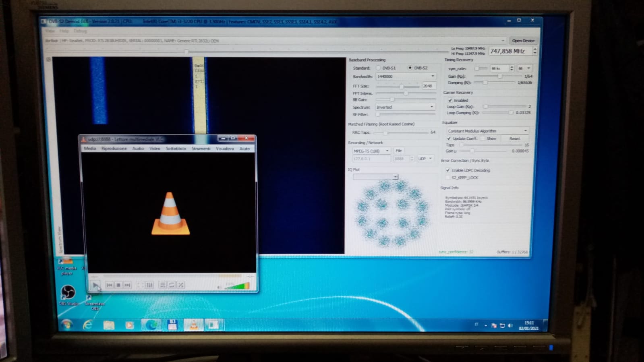The width and height of the screenshot is (644, 362).
Task: Open the MPEG-TS (188) format dropdown
Action: point(371,151)
